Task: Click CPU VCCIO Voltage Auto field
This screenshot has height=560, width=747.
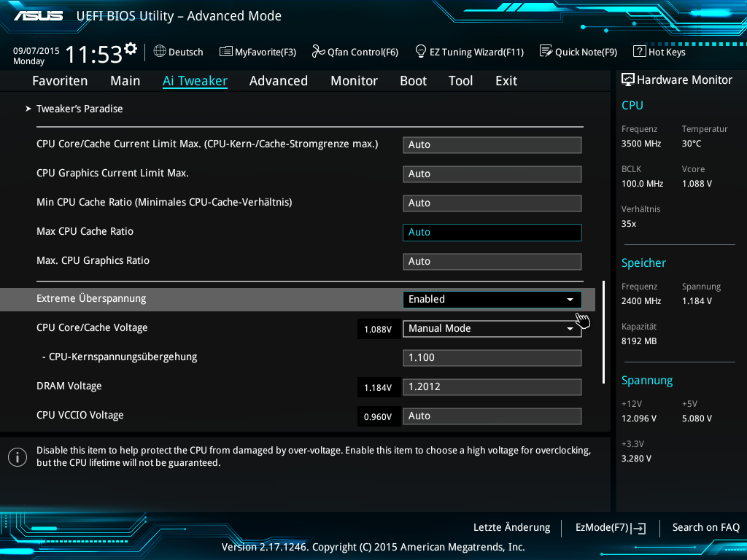Action: (492, 416)
